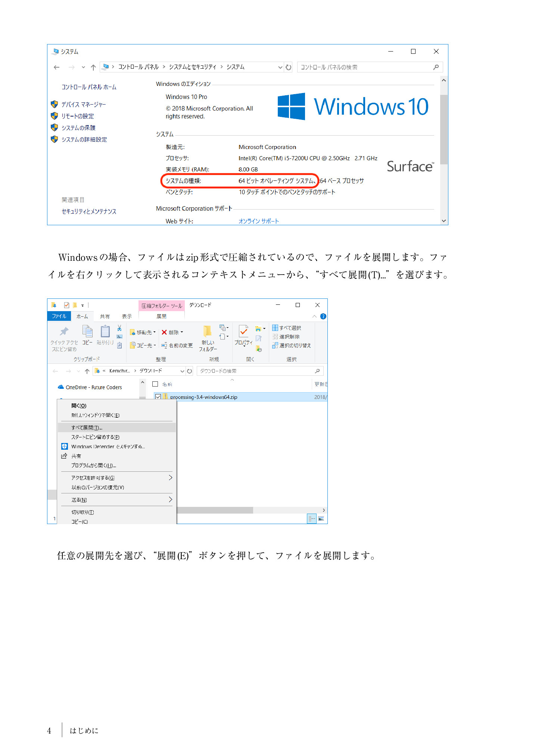Open Give access to (アクセスを許可する) submenu
This screenshot has height=756, width=535.
[117, 478]
